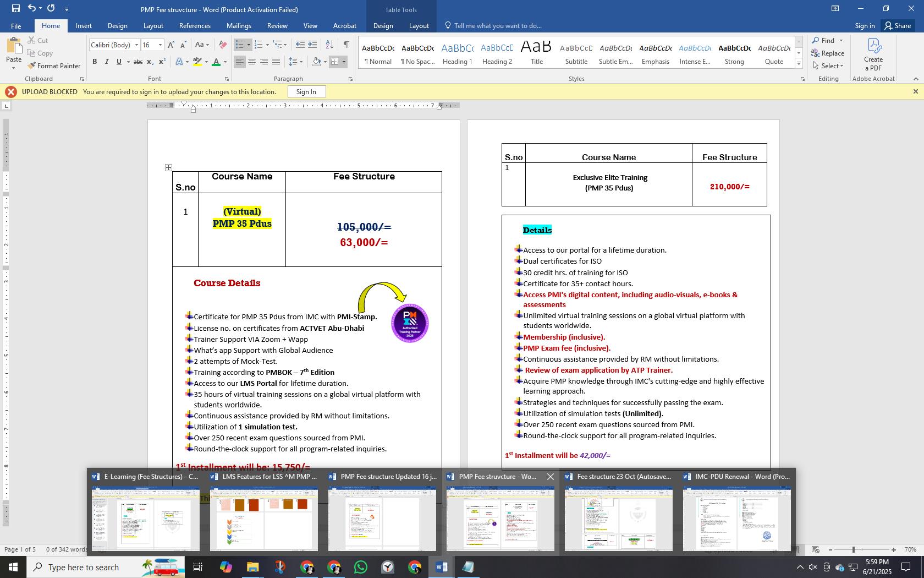Expand the highlight color dropdown arrow

click(206, 62)
